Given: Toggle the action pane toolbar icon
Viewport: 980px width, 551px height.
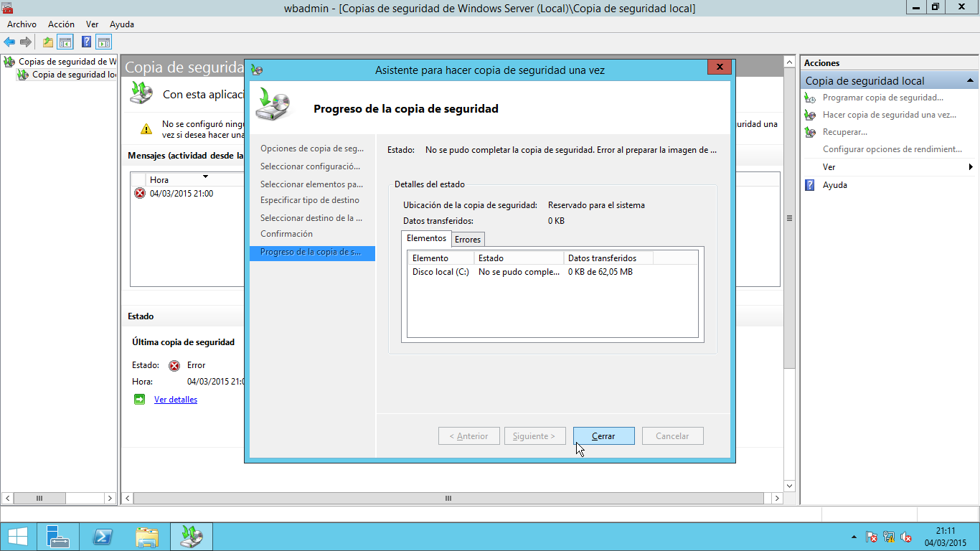Looking at the screenshot, I should (104, 42).
